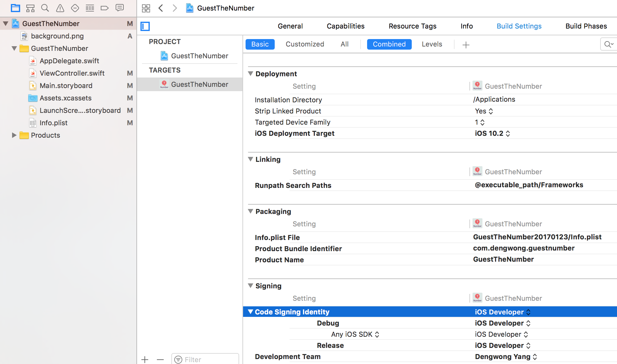Toggle the project and targets list sidebar icon

click(145, 26)
